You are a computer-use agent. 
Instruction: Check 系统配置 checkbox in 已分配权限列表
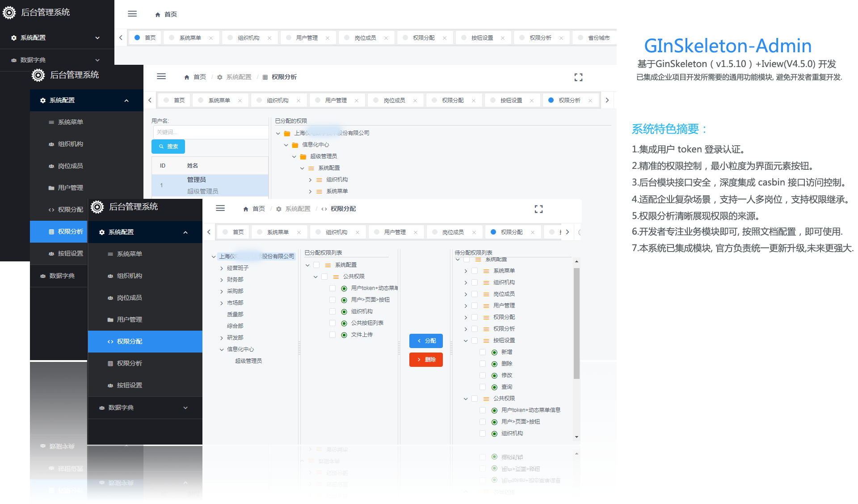(316, 265)
